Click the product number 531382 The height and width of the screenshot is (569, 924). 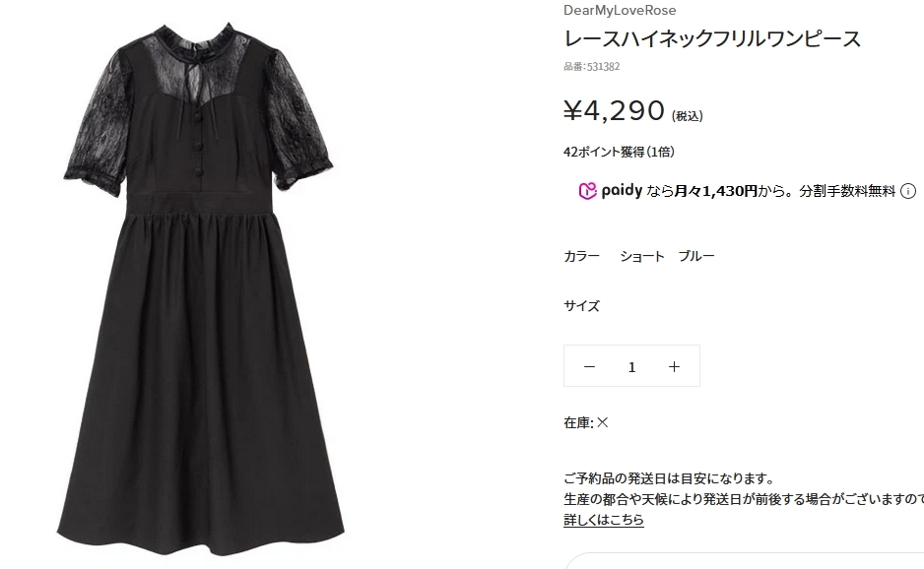603,67
